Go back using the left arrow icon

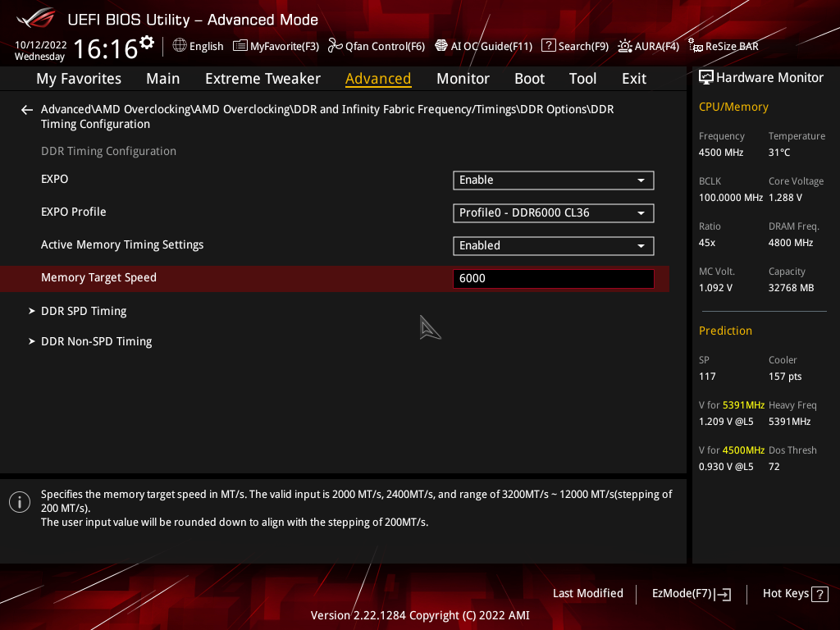tap(27, 110)
